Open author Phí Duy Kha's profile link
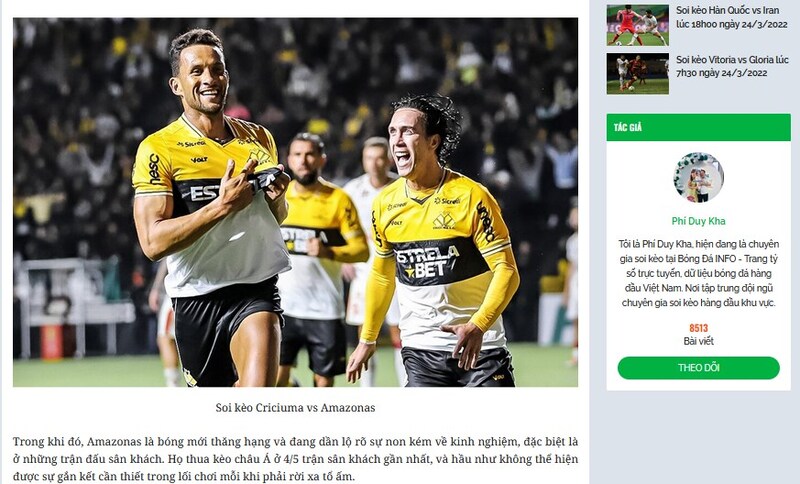800x484 pixels. pyautogui.click(x=698, y=221)
